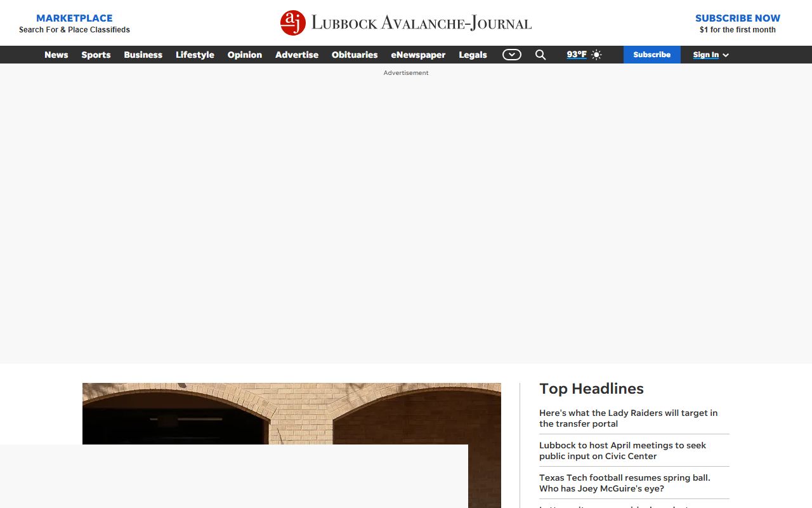
Task: Open the Opinion section
Action: click(x=244, y=55)
